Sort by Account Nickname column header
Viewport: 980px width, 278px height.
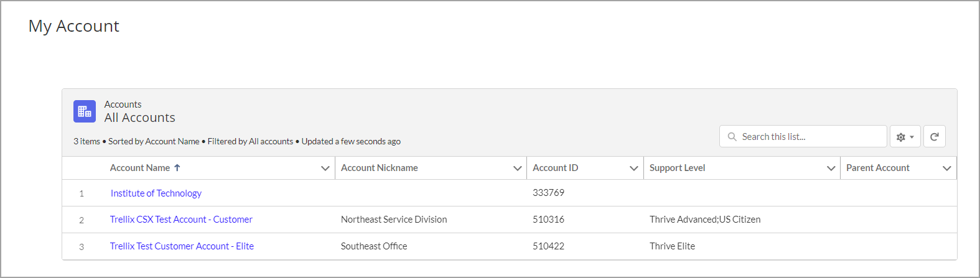(x=380, y=168)
